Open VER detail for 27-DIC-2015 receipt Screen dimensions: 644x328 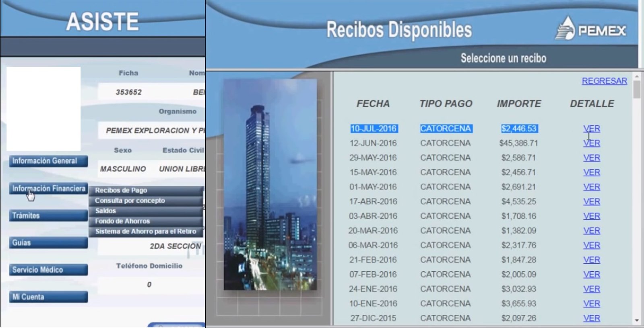click(x=591, y=318)
